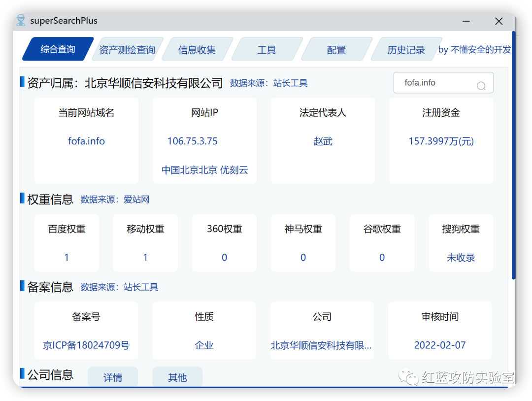
Task: Click the 未收录 value under 搜狗权重
Action: click(x=461, y=258)
